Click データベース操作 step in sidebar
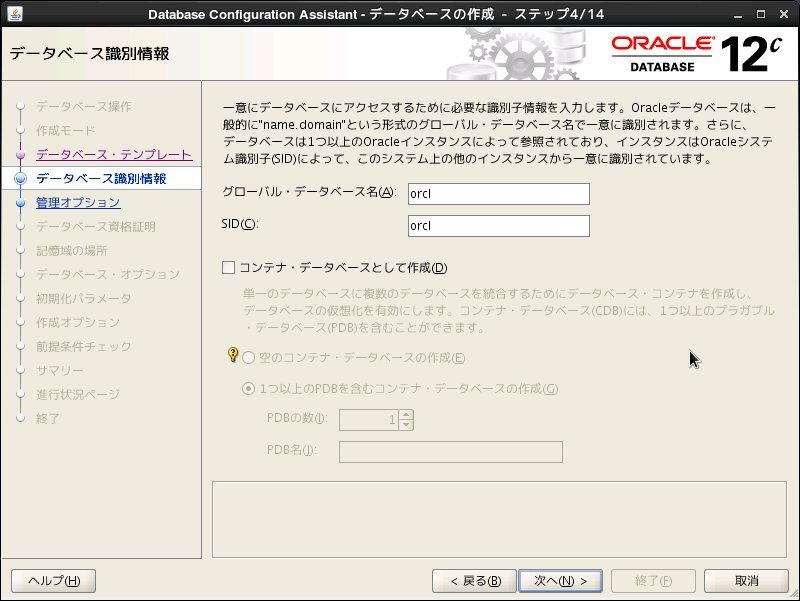 84,106
